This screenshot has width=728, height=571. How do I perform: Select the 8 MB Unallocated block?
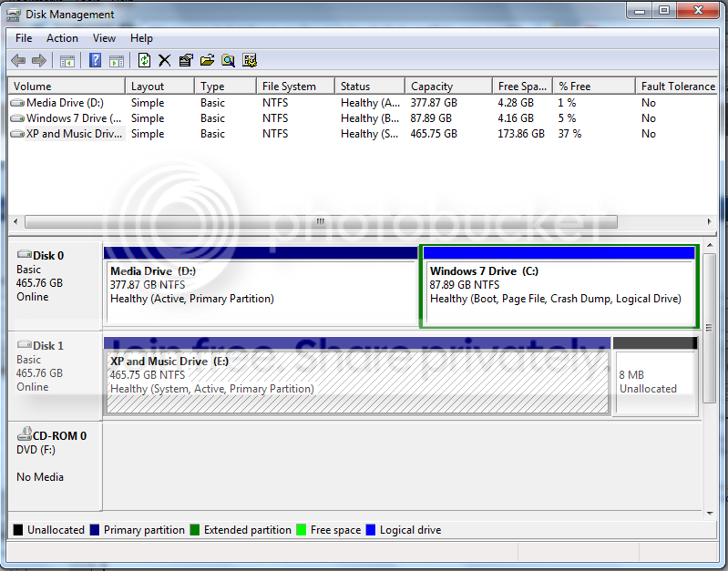click(x=655, y=375)
